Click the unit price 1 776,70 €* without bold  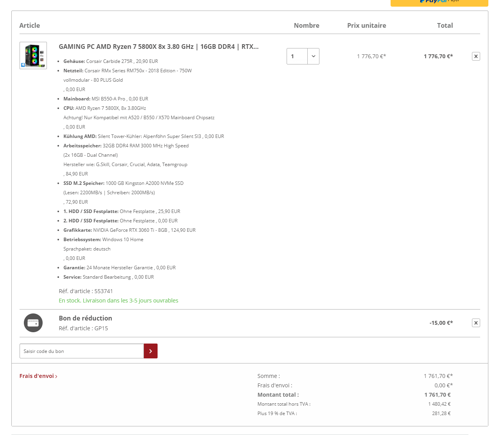pyautogui.click(x=371, y=56)
